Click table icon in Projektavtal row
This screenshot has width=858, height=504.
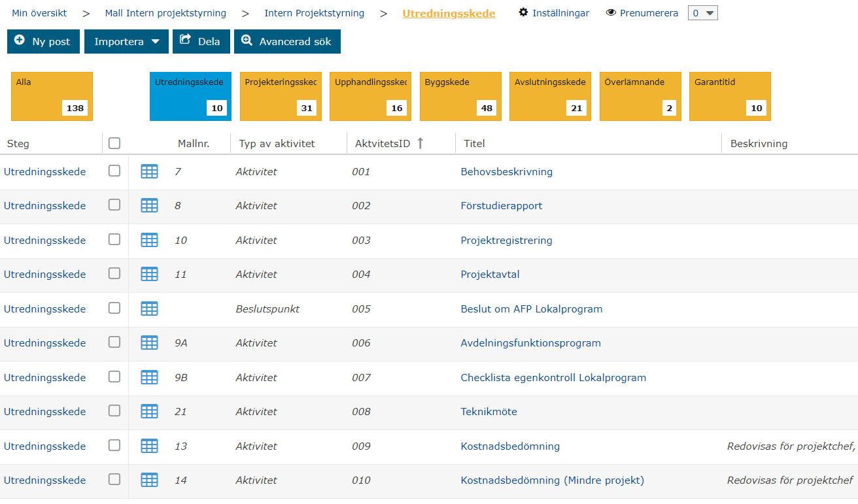coord(149,274)
